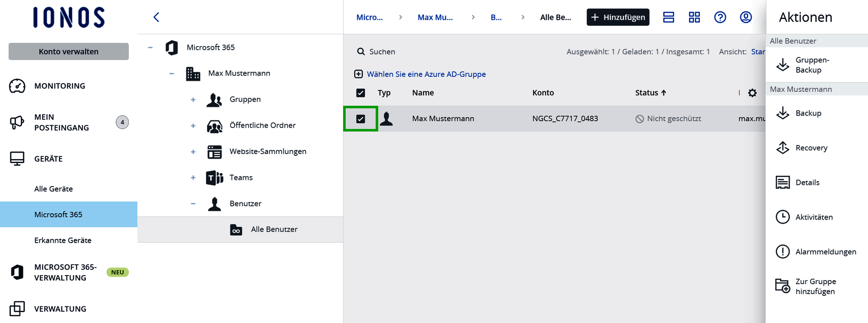868x323 pixels.
Task: Click the Max Mustermann organization building icon
Action: [x=193, y=73]
